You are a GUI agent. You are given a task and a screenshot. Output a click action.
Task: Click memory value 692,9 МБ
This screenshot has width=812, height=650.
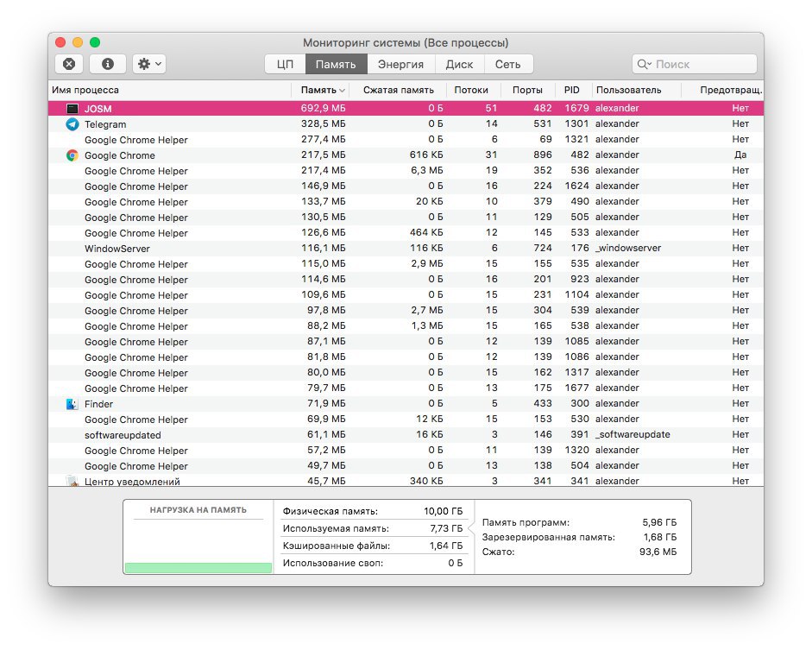(x=323, y=108)
